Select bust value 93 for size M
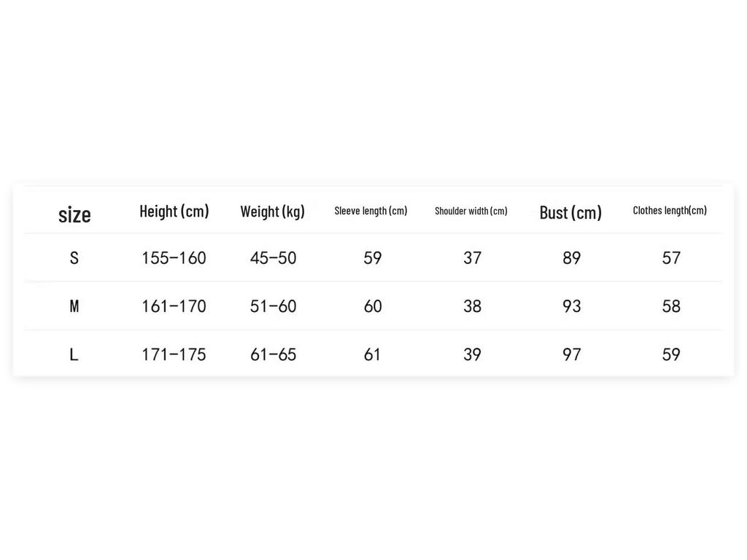This screenshot has height=560, width=747. [x=572, y=306]
